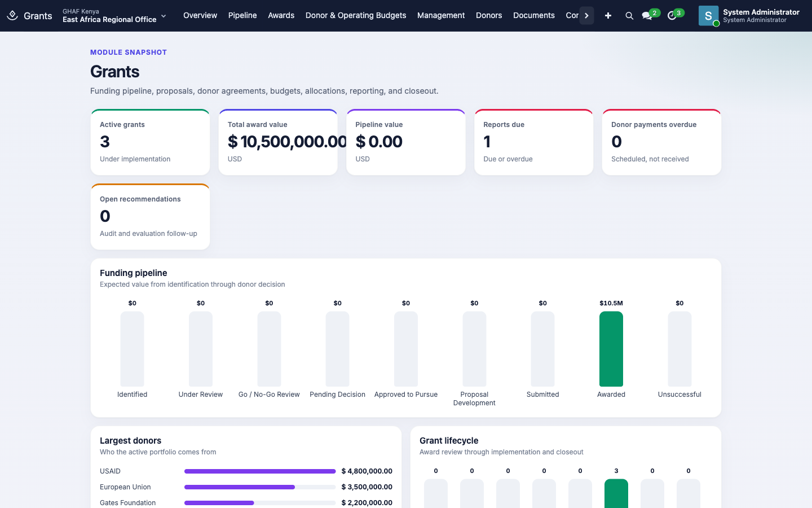Click the Unsuccessful pipeline stage bar

(679, 349)
